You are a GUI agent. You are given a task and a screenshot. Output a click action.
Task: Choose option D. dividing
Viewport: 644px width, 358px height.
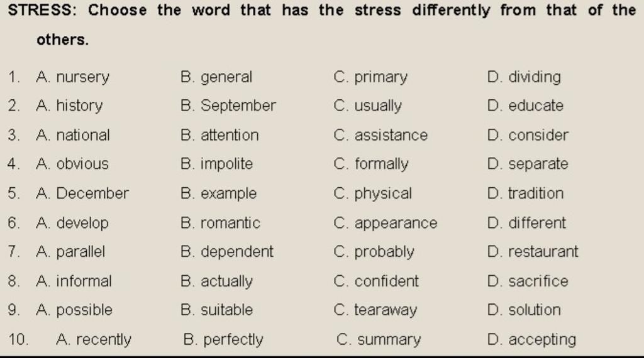[x=524, y=77]
